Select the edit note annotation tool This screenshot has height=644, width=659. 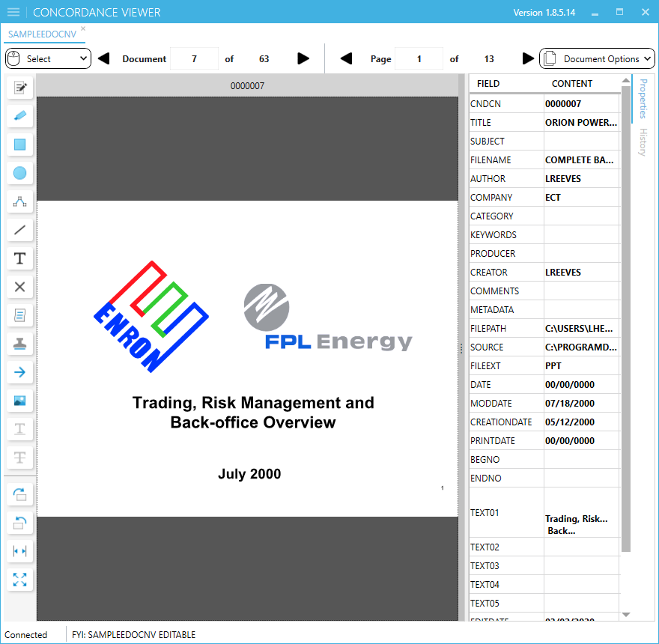[x=19, y=88]
